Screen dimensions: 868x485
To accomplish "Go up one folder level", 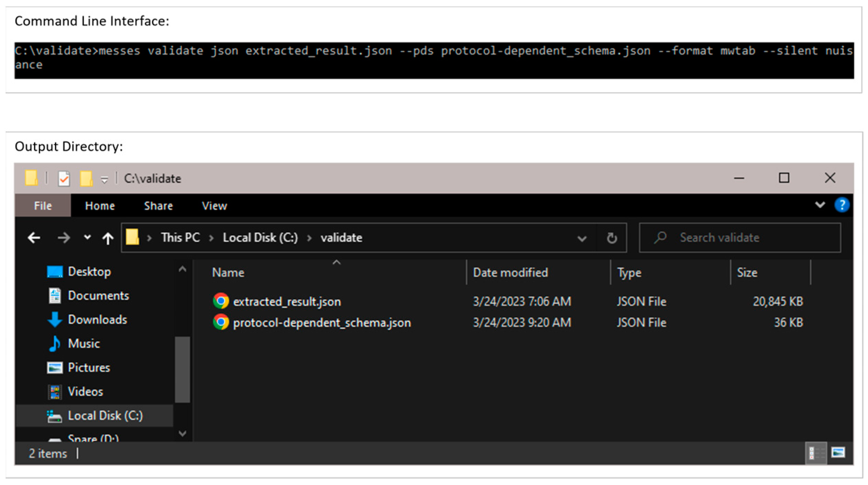I will (108, 238).
